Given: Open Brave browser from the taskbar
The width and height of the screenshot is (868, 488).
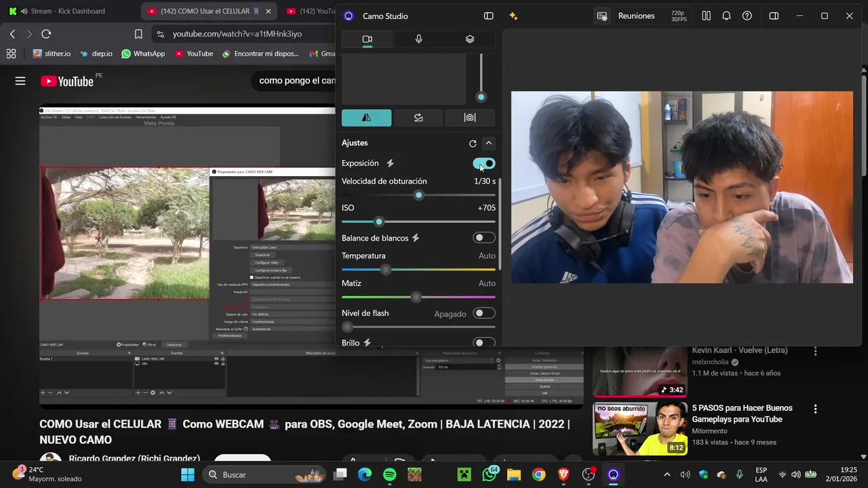Looking at the screenshot, I should (564, 474).
